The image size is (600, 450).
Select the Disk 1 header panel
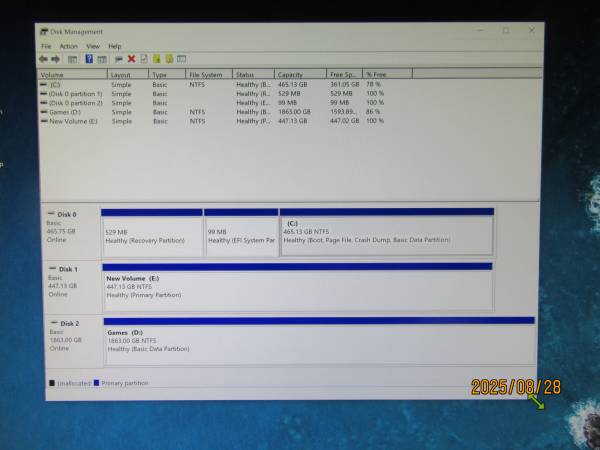pos(73,287)
